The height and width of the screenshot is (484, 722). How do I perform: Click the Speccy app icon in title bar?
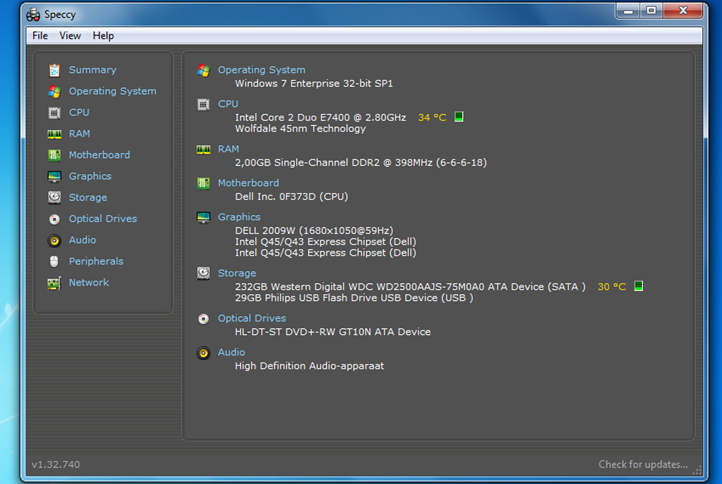point(33,15)
